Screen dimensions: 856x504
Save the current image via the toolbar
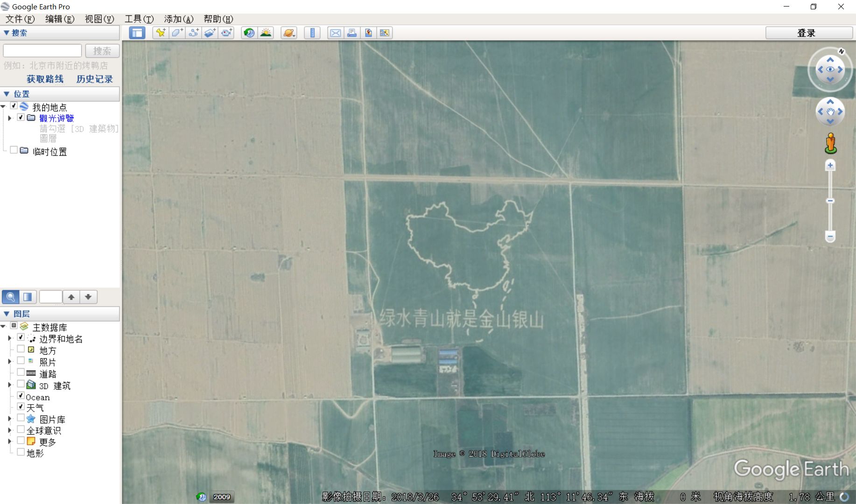coord(368,33)
